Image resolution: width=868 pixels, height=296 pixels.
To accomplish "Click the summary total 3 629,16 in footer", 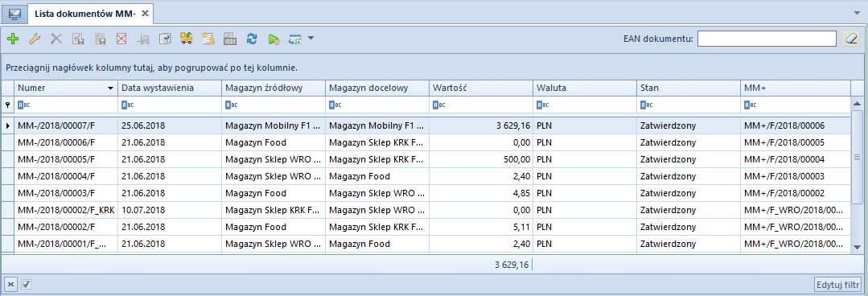I will (x=512, y=265).
